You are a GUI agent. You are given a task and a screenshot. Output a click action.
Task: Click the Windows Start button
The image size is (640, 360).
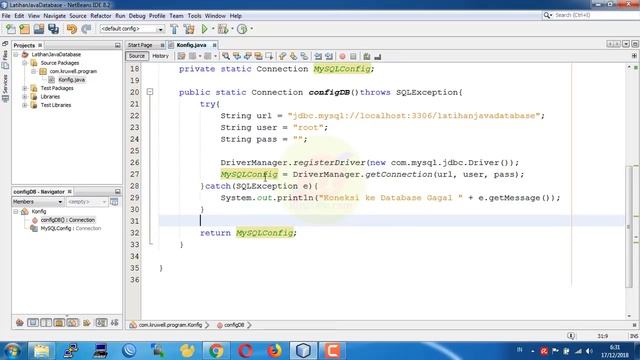click(12, 351)
